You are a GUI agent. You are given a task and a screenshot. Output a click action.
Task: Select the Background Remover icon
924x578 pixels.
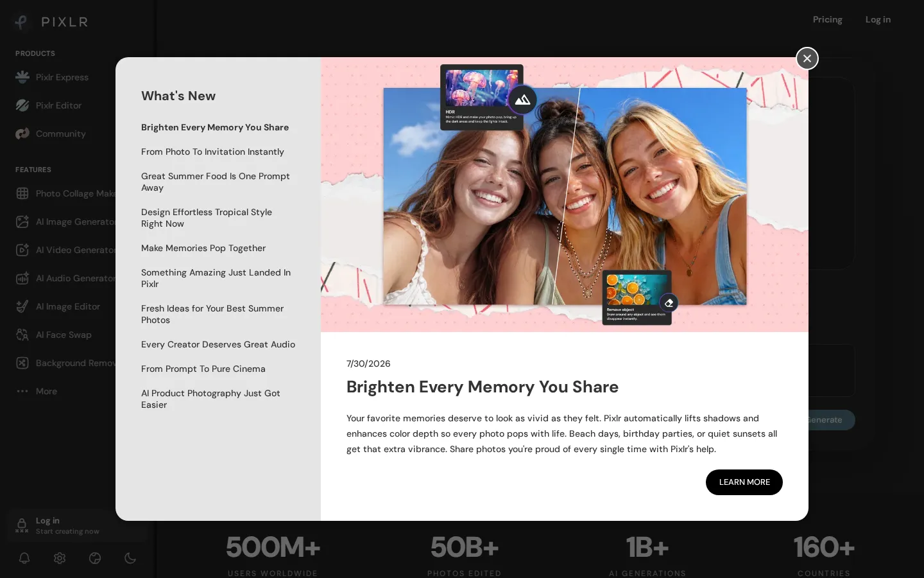tap(22, 363)
